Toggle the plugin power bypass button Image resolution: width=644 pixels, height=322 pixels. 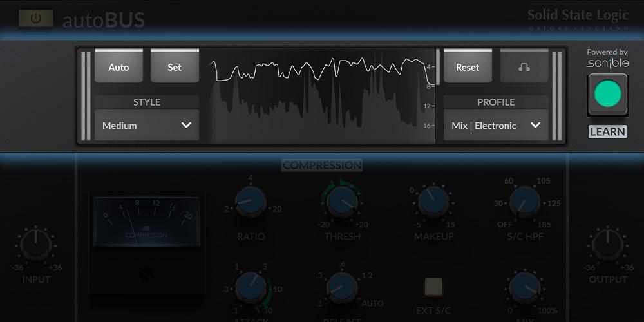[35, 19]
